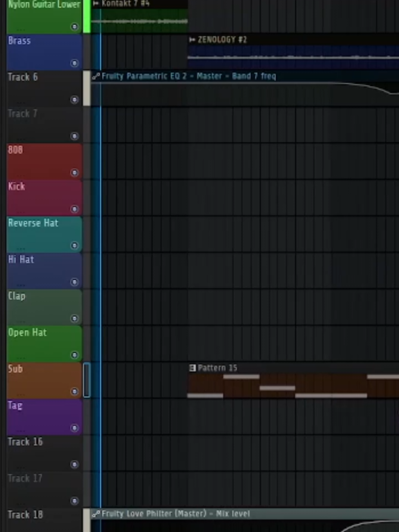Mute the Hi Hat track
Viewport: 399px width, 532px height.
74,282
